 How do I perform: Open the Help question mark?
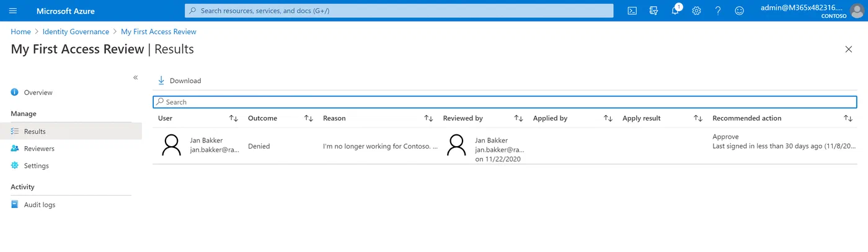718,11
